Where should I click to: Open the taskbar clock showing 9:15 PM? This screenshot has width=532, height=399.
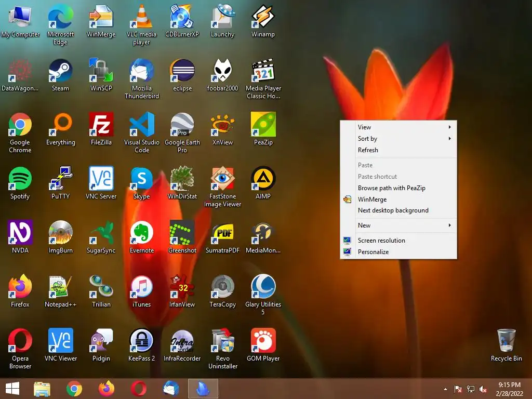click(509, 389)
